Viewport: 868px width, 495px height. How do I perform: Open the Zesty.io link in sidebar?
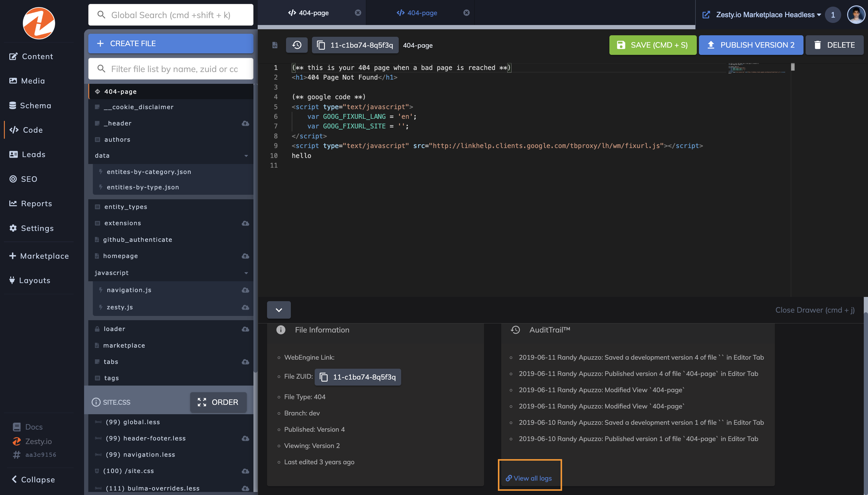tap(32, 441)
